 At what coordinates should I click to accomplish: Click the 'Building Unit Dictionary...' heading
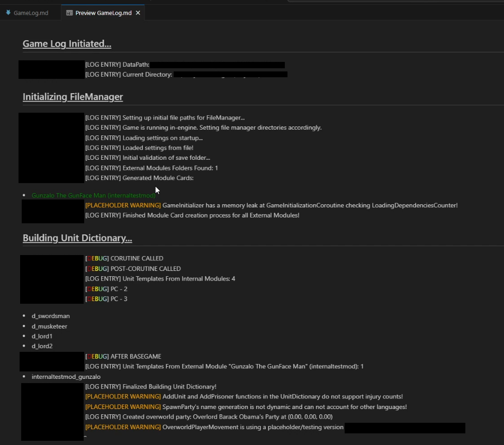pos(77,238)
